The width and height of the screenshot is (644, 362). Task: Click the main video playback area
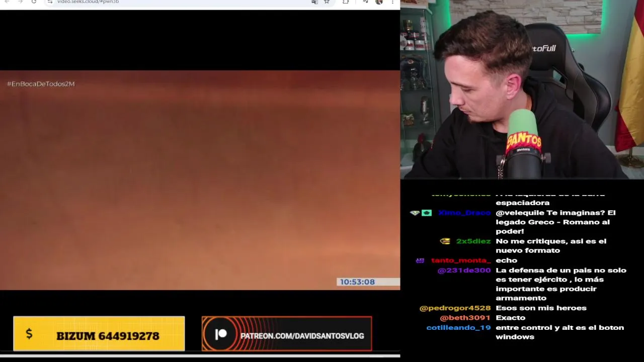tap(200, 180)
